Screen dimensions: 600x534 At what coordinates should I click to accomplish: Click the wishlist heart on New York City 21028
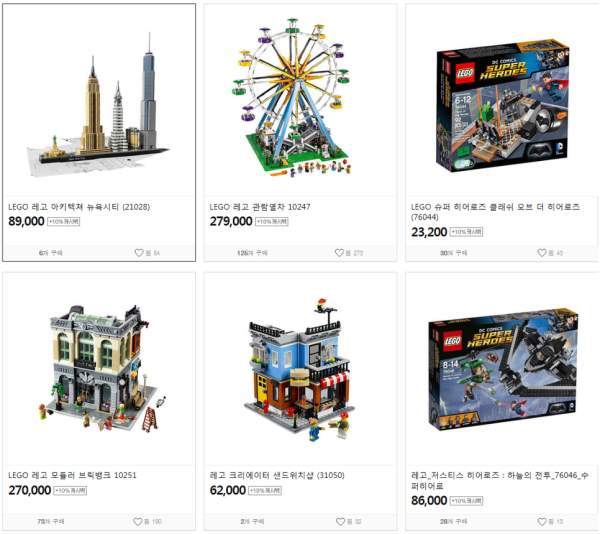139,253
